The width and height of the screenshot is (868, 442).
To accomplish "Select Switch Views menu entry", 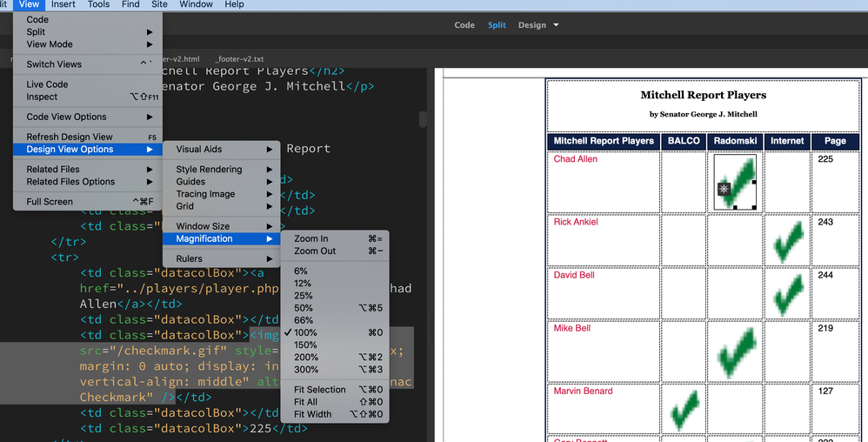I will point(88,64).
